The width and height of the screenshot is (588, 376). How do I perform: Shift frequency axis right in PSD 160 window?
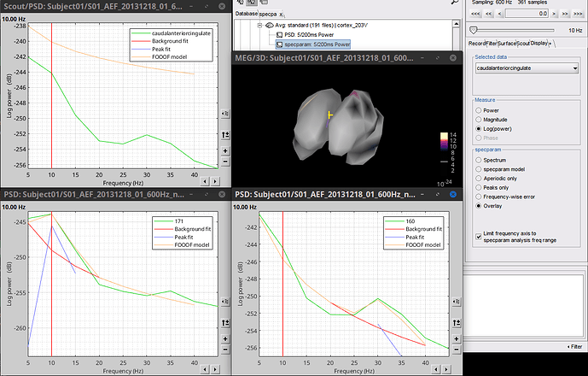coord(445,370)
